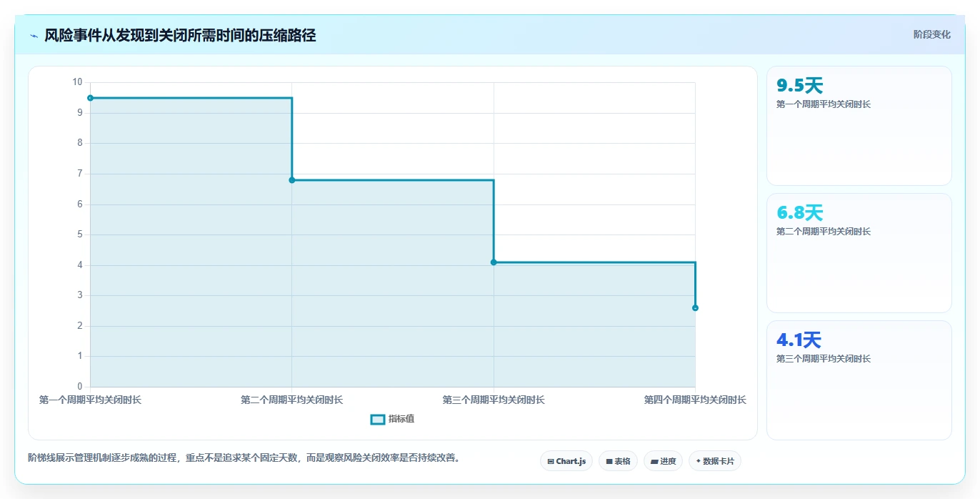Click the lightning icon beside the title
Screen dimensions: 980x499
pos(34,36)
